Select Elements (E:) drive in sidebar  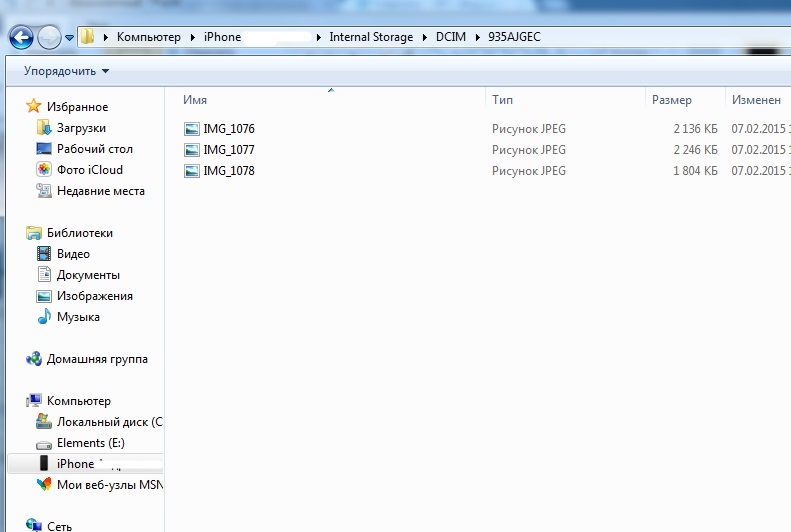pos(90,443)
